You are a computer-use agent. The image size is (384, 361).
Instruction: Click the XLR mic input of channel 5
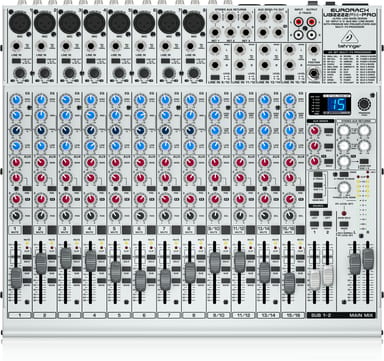[119, 23]
